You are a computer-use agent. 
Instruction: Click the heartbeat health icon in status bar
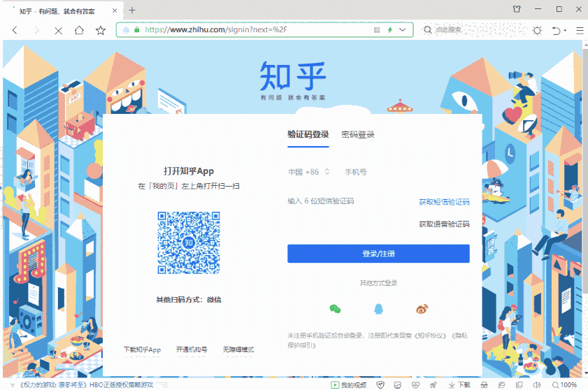(415, 384)
